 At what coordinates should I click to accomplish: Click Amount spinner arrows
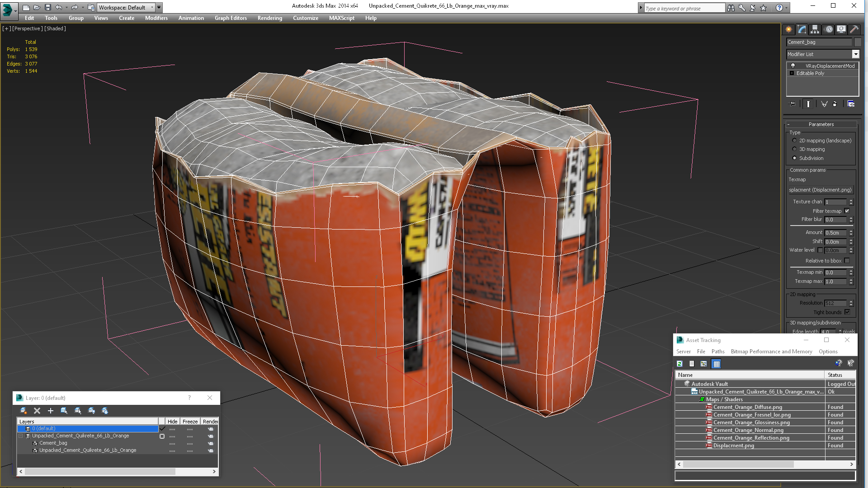click(x=851, y=233)
